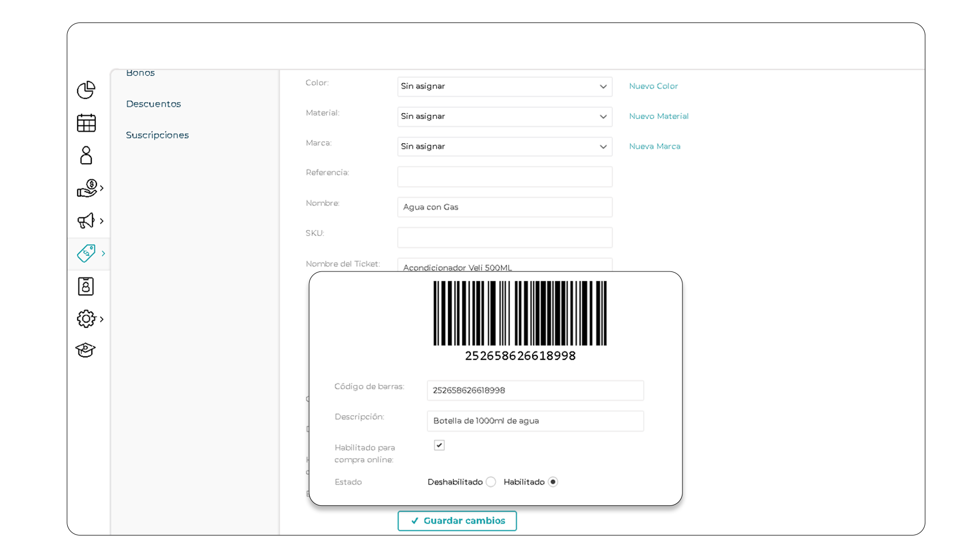Viewport: 980px width, 558px height.
Task: Expand the marketing submenu chevron
Action: (102, 221)
